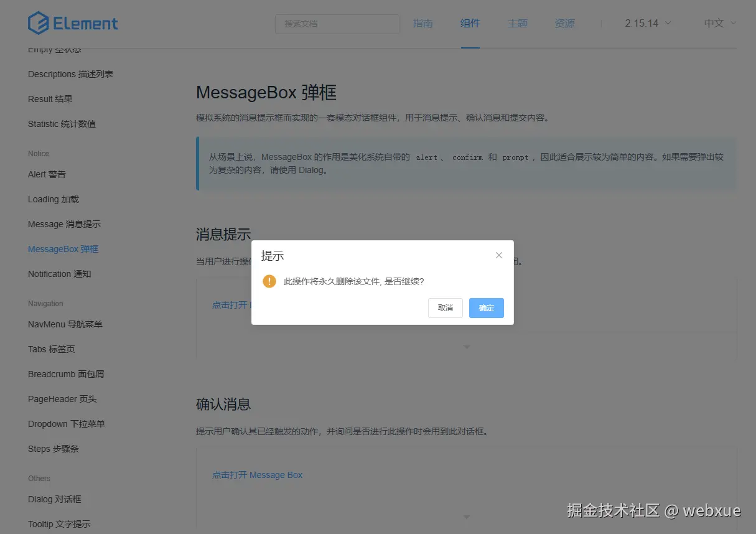Viewport: 756px width, 534px height.
Task: Click the Element logo
Action: coord(73,22)
